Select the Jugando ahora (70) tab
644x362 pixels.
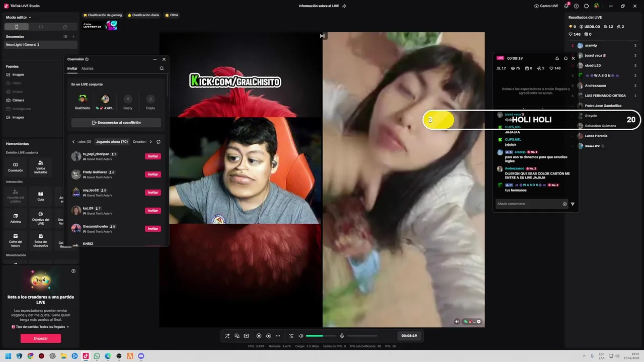[112, 142]
